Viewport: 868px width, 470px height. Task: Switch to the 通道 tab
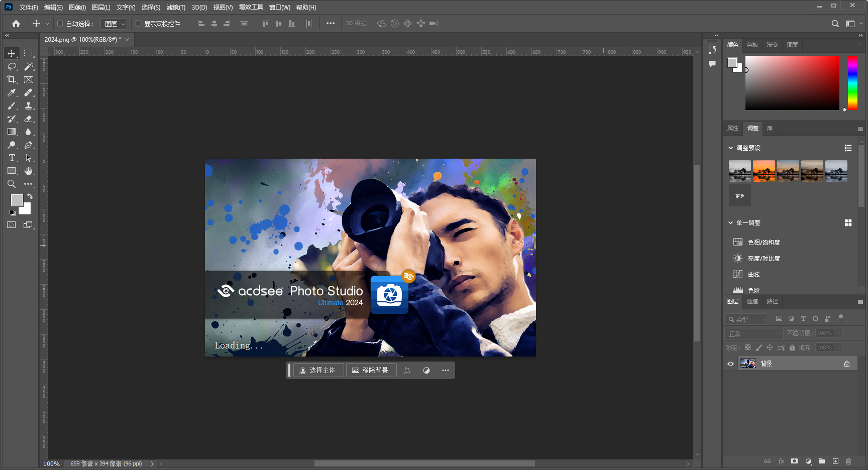(752, 302)
